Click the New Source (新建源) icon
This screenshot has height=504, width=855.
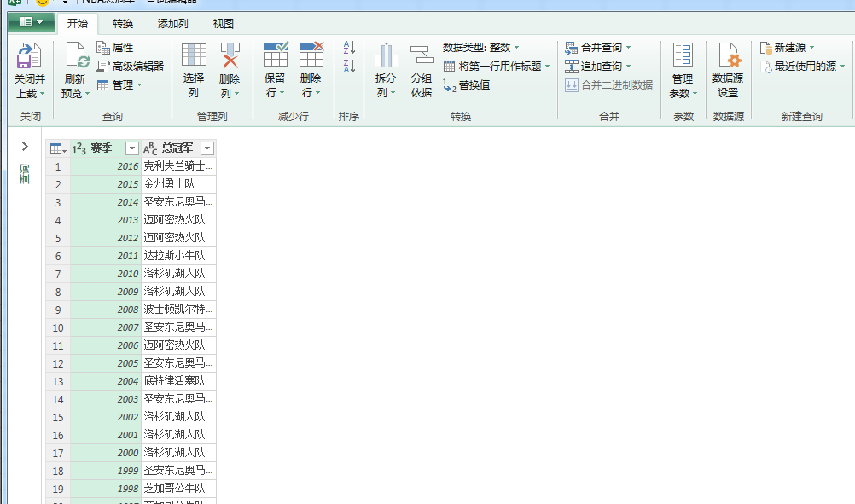tap(765, 48)
